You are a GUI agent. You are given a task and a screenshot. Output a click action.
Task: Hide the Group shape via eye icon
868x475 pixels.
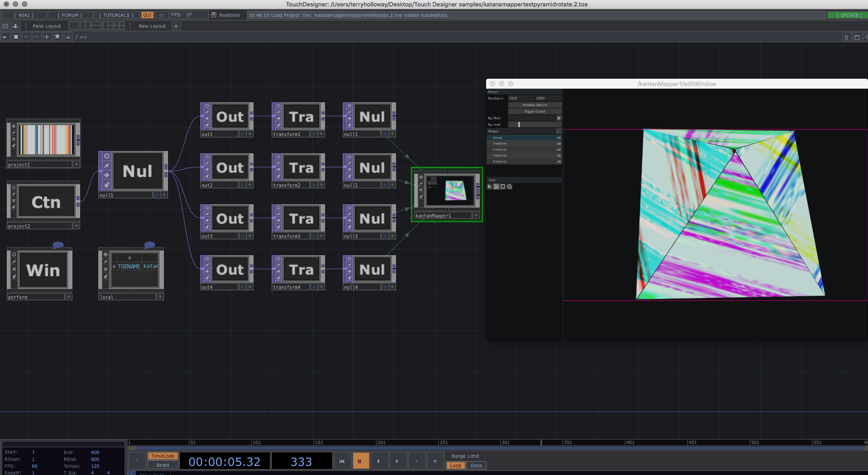[558, 137]
